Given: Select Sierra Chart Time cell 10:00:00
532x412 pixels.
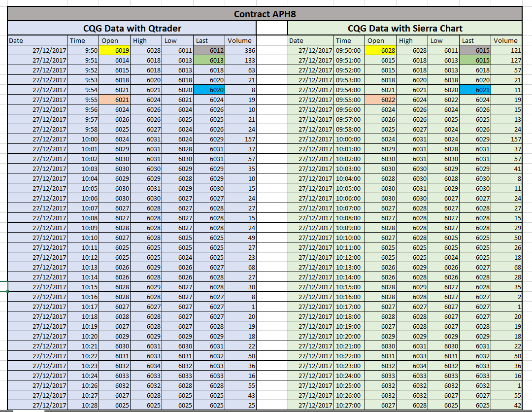Looking at the screenshot, I should (x=349, y=139).
